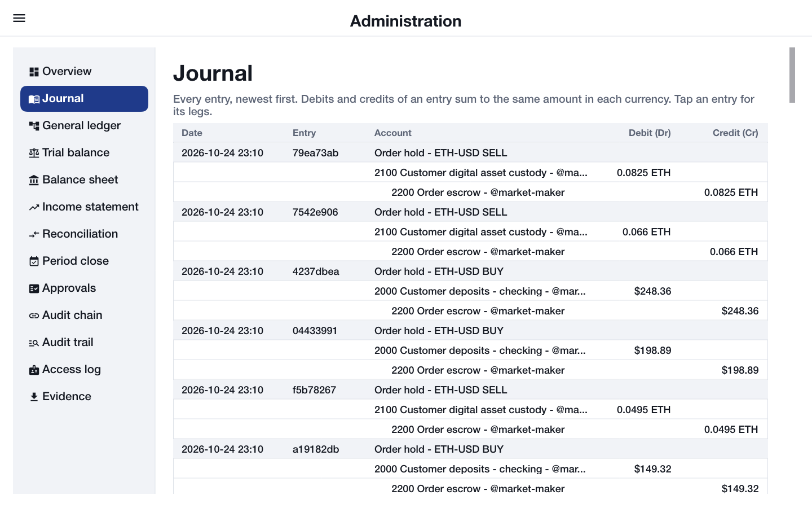The width and height of the screenshot is (812, 508).
Task: Click the Overview dashboard icon
Action: (x=34, y=72)
